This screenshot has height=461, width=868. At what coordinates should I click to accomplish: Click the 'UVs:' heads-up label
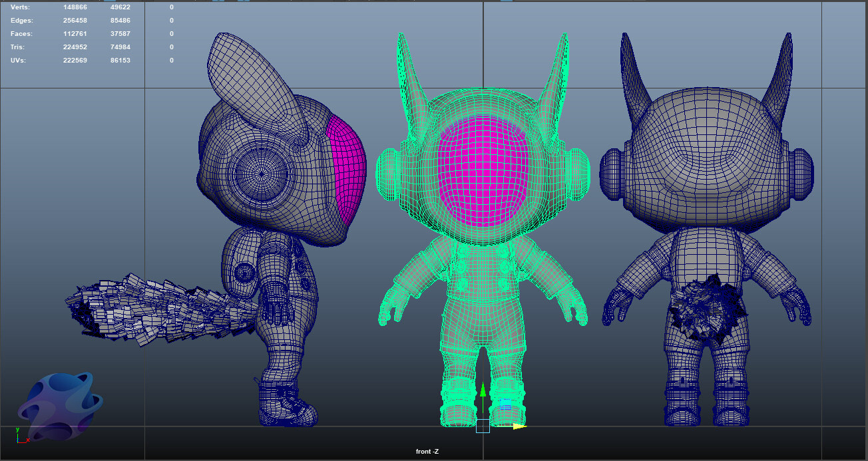tap(19, 60)
